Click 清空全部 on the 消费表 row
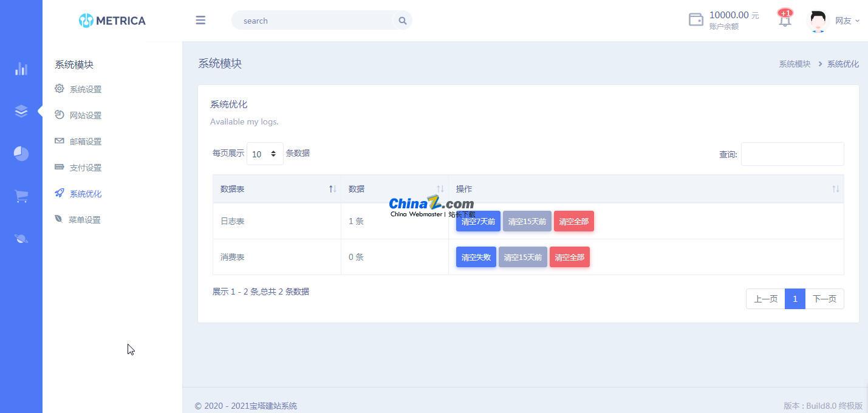This screenshot has height=413, width=868. point(569,257)
